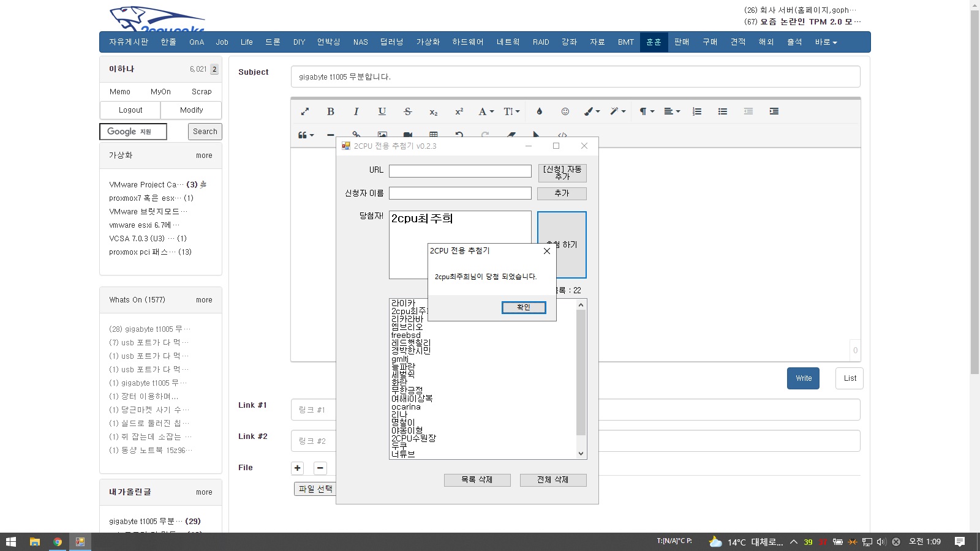This screenshot has width=980, height=551.
Task: Open the 하드웨어 menu item
Action: click(x=468, y=42)
